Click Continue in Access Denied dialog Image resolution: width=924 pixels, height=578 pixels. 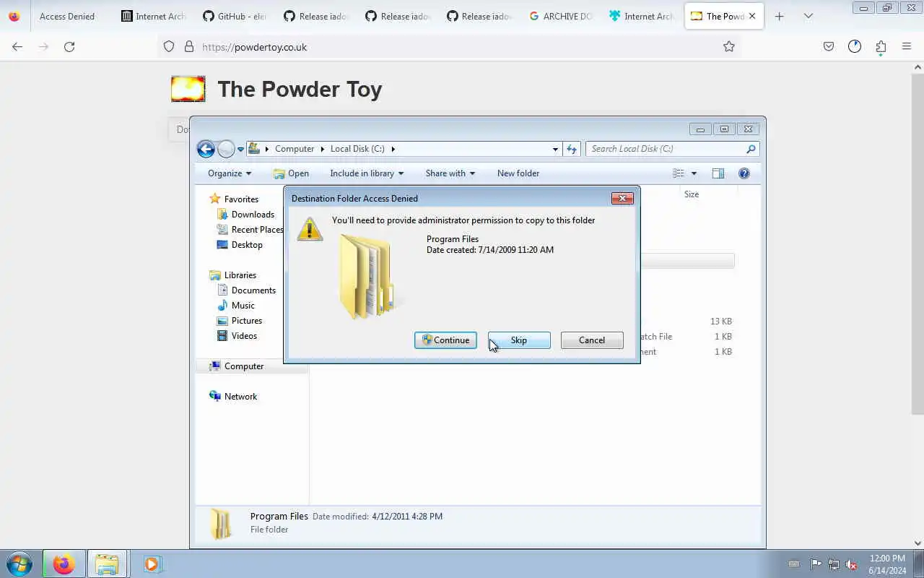pos(445,340)
